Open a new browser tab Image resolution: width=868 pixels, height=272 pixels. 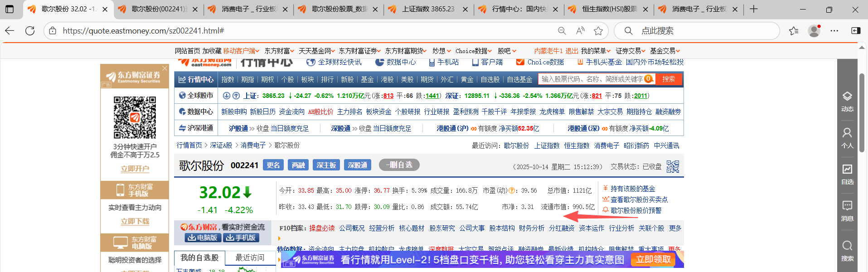(x=753, y=9)
